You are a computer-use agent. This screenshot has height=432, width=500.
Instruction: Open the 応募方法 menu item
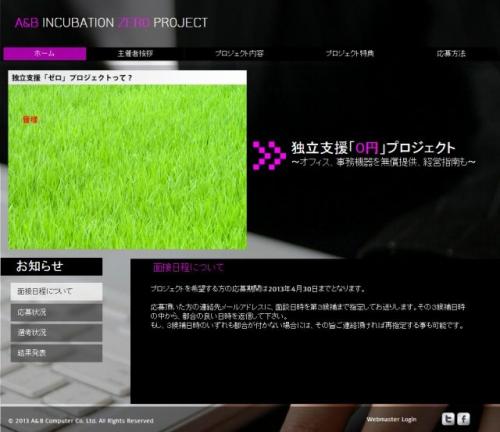click(451, 54)
